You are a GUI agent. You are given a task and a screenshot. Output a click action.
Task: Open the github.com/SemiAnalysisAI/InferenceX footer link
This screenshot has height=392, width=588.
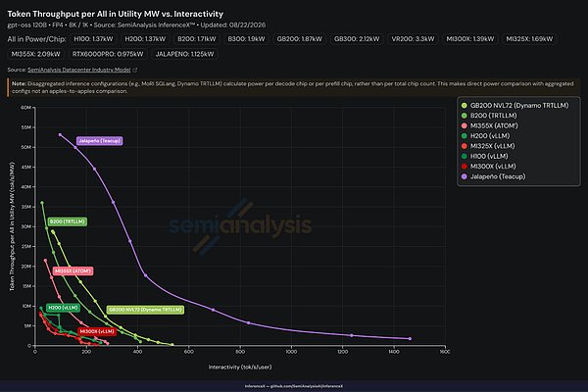click(307, 386)
